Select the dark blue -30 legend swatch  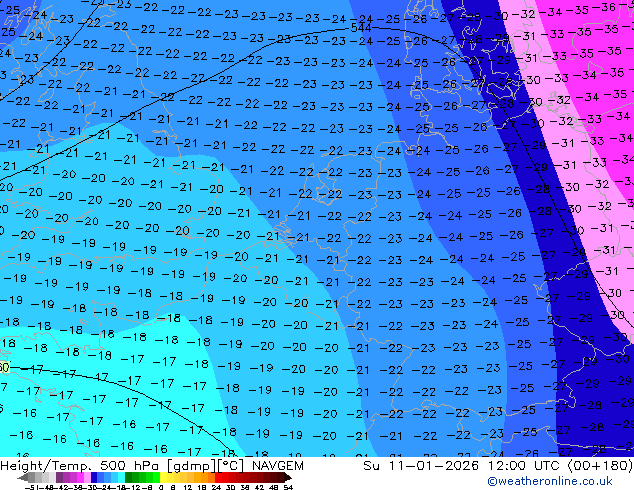coord(94,477)
